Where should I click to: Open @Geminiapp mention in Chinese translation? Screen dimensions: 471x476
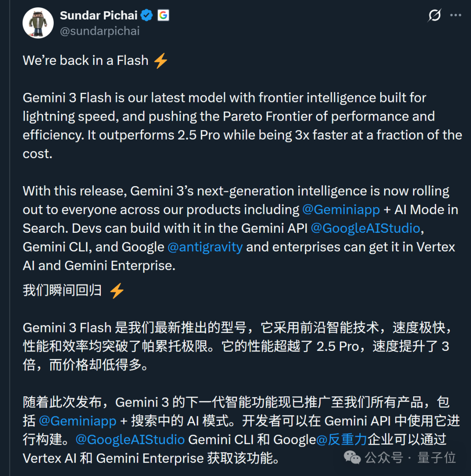pyautogui.click(x=78, y=421)
